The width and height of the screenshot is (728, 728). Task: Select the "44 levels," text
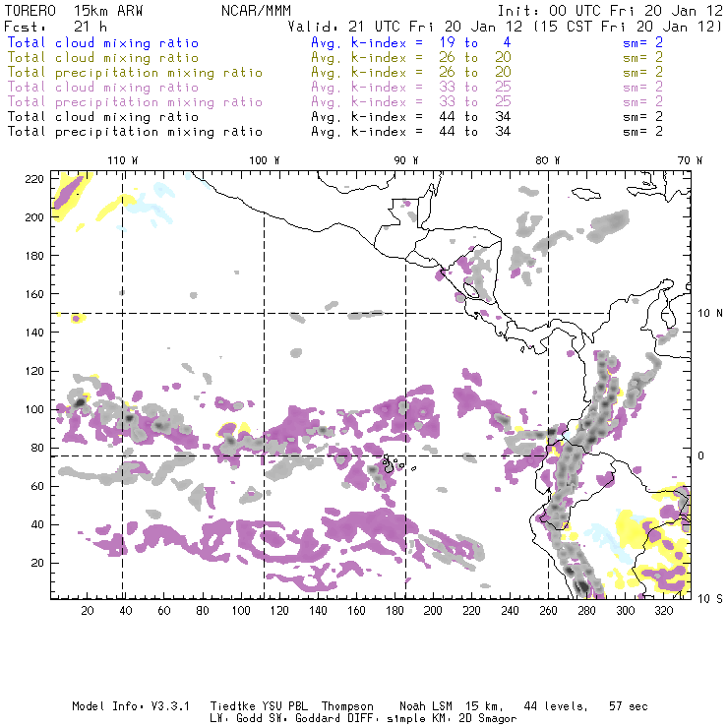point(556,706)
